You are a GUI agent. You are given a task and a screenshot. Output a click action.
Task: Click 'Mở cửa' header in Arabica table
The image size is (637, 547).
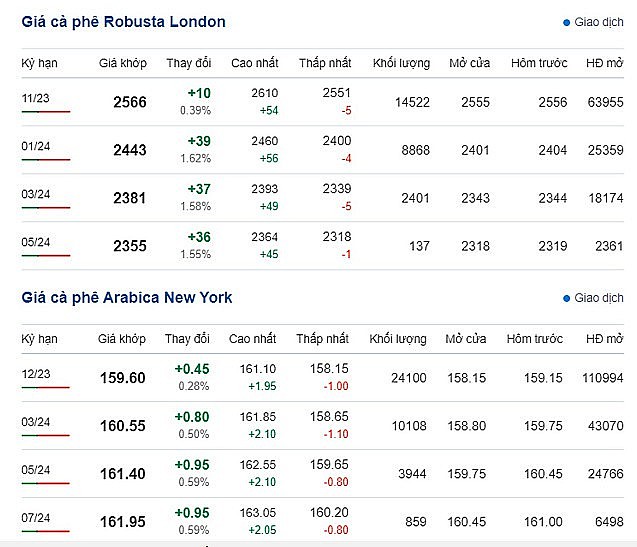tap(466, 339)
